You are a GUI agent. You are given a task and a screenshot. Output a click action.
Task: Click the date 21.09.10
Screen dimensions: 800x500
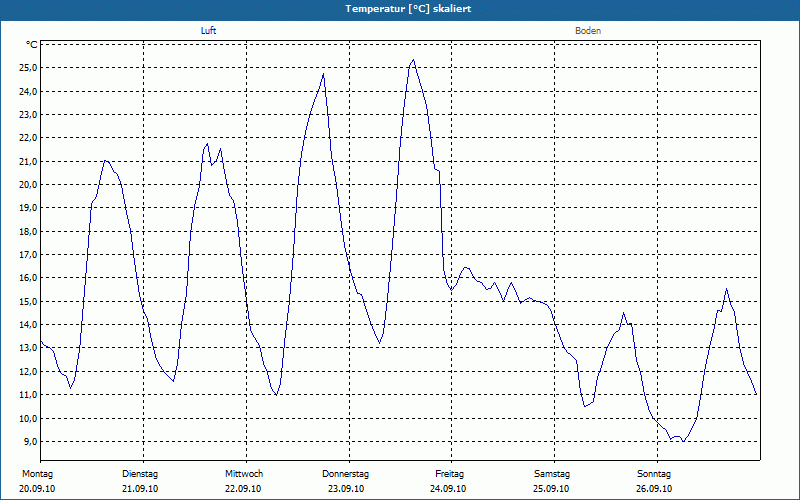140,489
